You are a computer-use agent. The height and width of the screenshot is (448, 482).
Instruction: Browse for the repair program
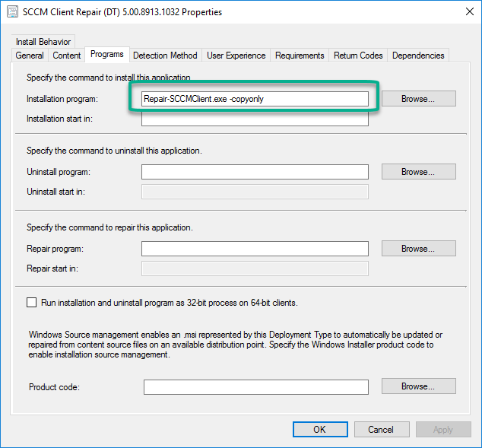coord(418,249)
